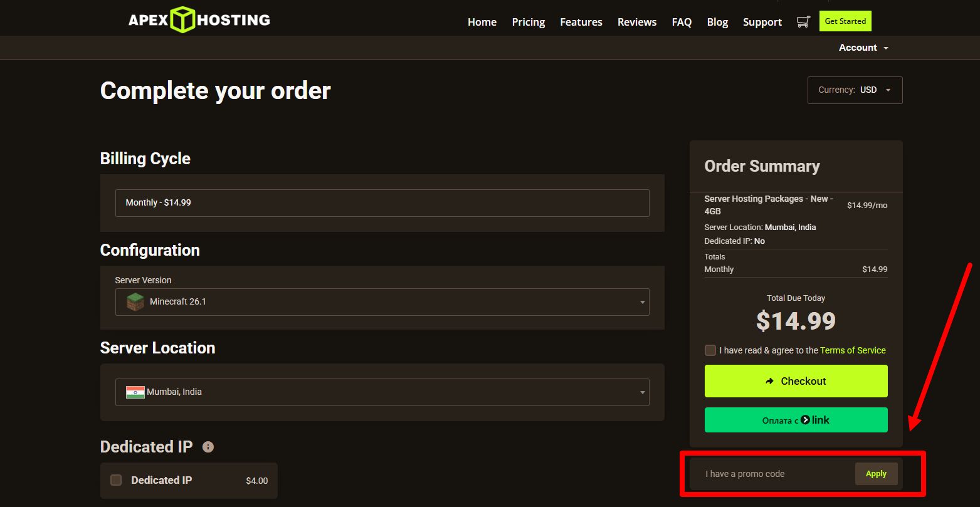Screen dimensions: 980x507
Task: Click the Minecraft grass block icon
Action: point(135,301)
